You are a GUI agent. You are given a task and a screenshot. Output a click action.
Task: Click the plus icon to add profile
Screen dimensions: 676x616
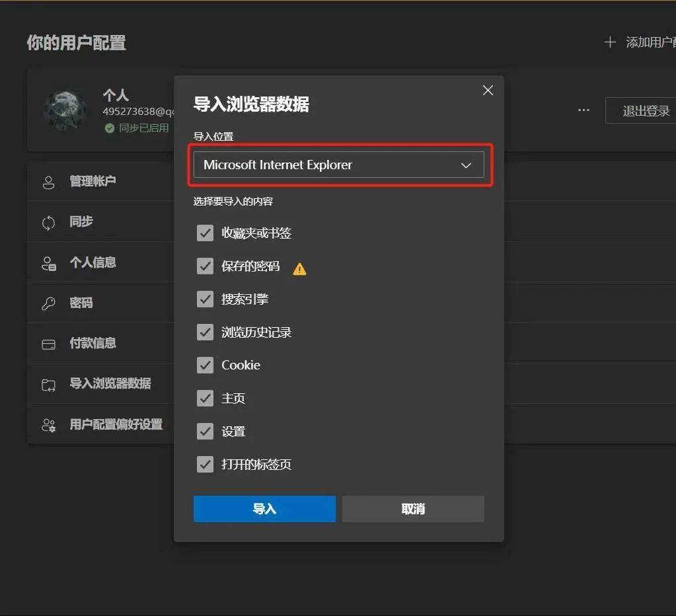(x=610, y=42)
